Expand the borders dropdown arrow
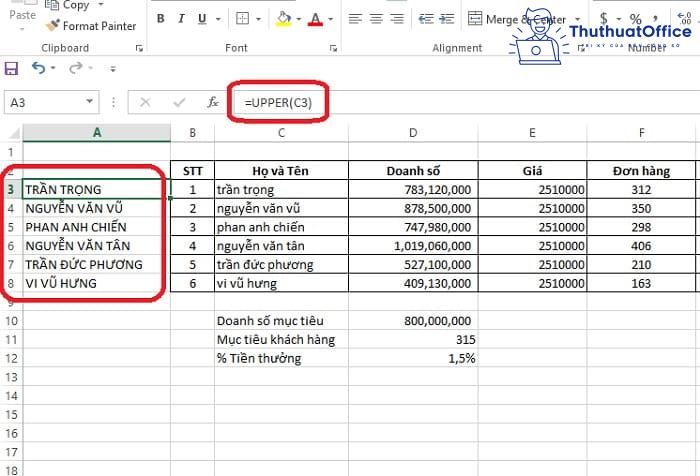The image size is (700, 476). click(x=259, y=19)
